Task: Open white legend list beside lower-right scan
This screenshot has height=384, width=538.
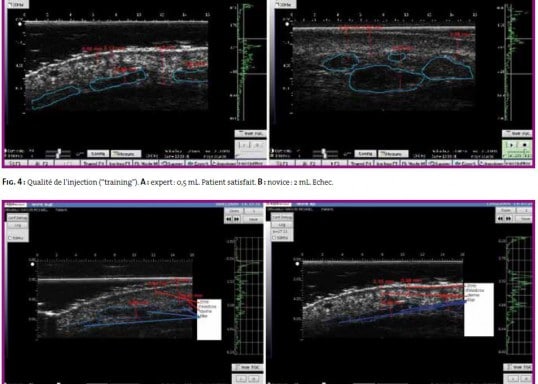Action: click(479, 310)
